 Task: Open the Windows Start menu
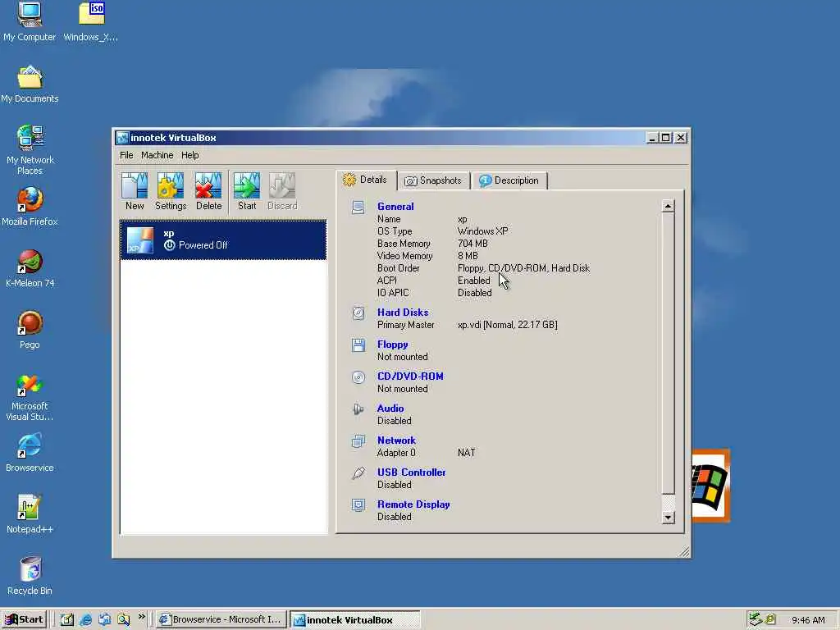click(24, 620)
